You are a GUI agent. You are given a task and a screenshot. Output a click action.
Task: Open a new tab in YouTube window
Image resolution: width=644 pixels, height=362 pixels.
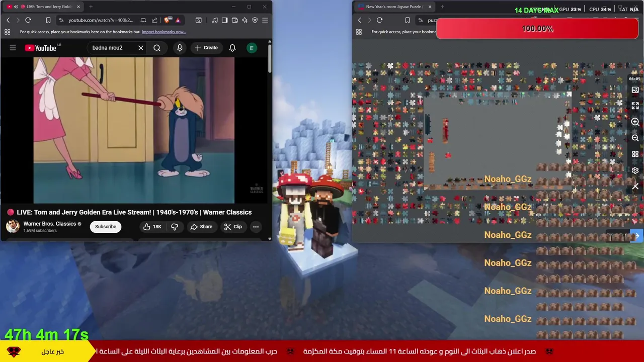[91, 7]
